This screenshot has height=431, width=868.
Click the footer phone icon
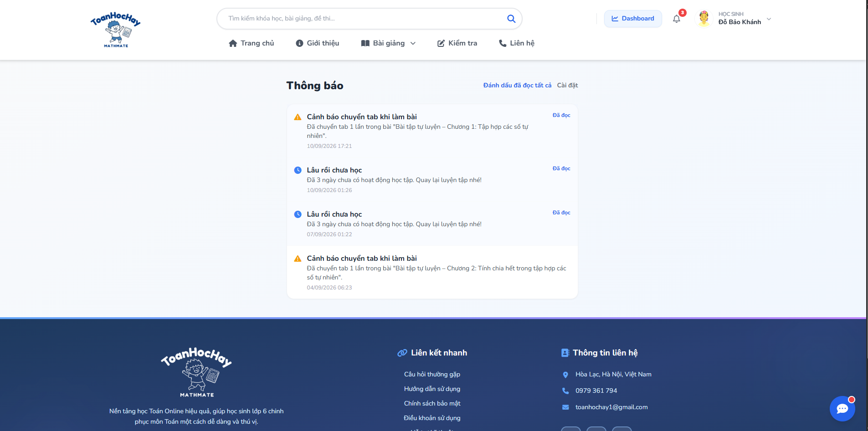[565, 390]
